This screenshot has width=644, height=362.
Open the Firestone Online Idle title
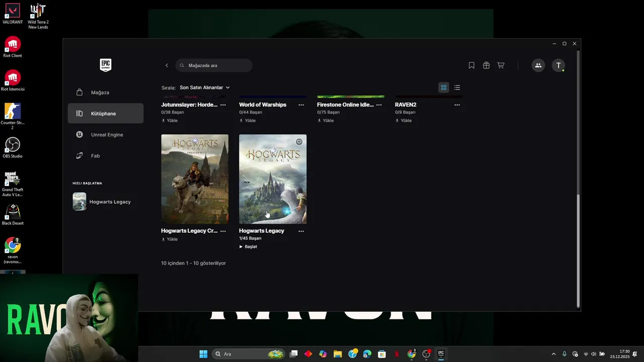click(345, 105)
